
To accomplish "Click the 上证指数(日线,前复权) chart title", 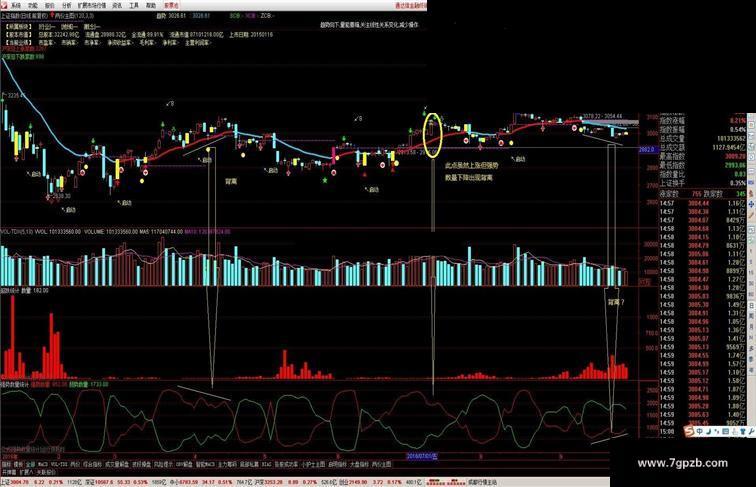I will pos(25,15).
